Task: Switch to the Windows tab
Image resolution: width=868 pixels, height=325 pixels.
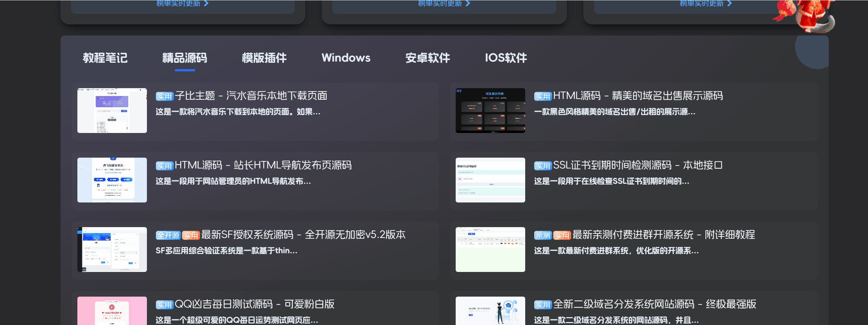Action: coord(346,58)
